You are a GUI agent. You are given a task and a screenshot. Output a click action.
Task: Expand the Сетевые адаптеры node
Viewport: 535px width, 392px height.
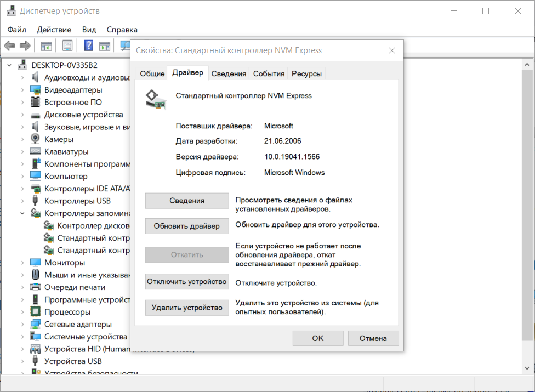tap(22, 324)
